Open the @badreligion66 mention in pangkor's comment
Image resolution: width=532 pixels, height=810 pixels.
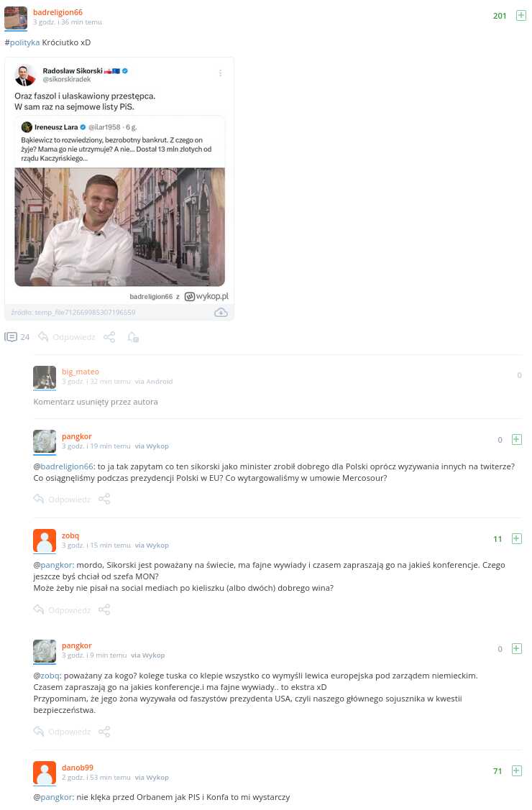[x=63, y=466]
